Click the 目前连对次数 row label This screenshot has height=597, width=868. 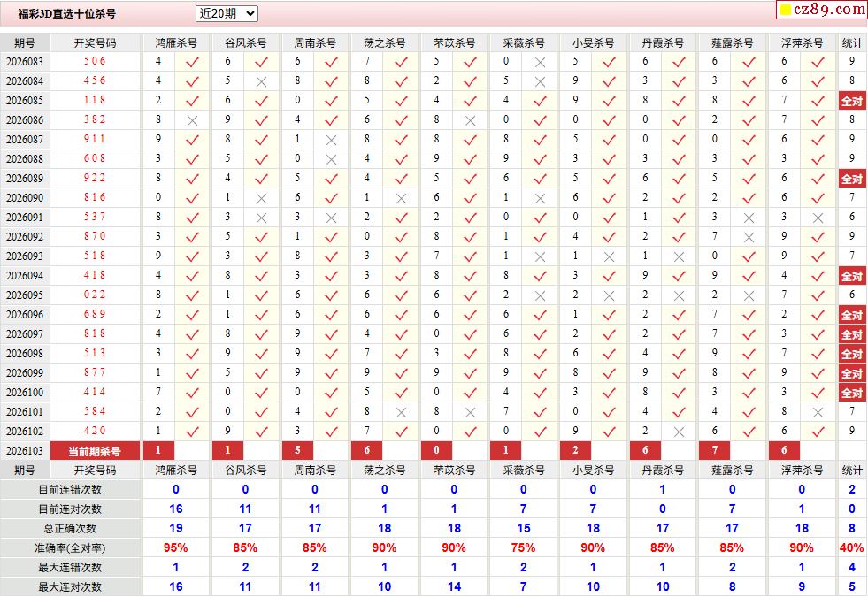coord(70,509)
